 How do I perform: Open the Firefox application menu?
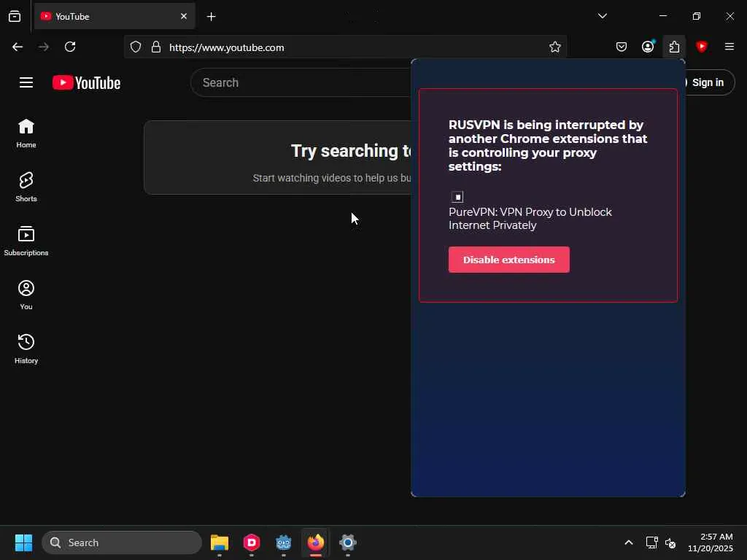click(729, 47)
